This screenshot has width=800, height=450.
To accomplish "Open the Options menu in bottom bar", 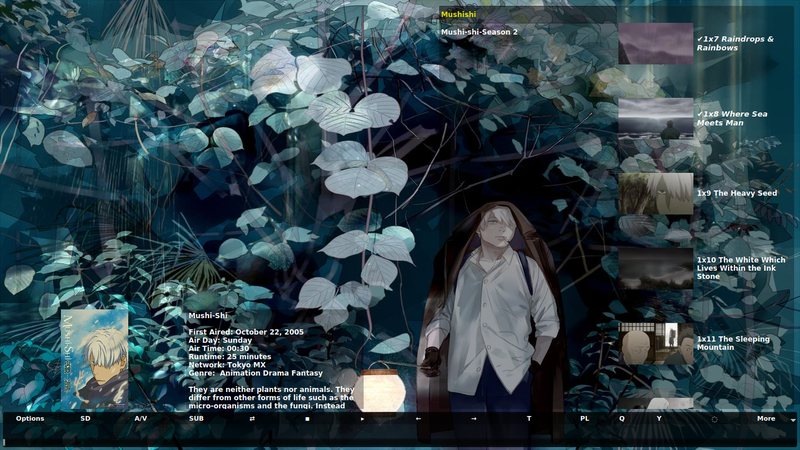I will [x=30, y=418].
